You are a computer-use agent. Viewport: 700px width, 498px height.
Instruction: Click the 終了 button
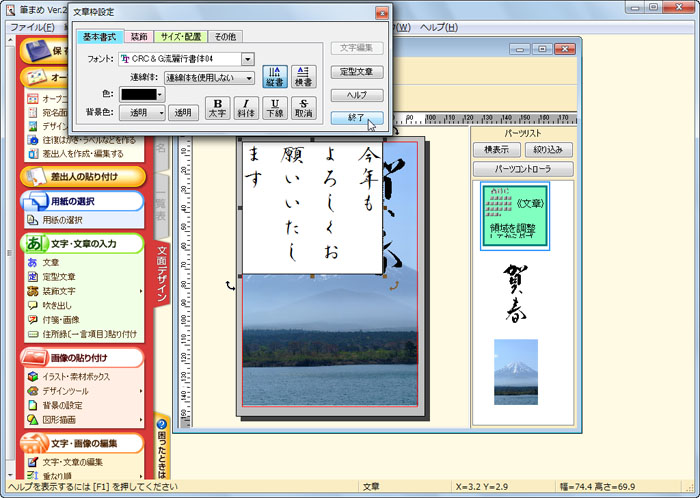click(x=356, y=118)
